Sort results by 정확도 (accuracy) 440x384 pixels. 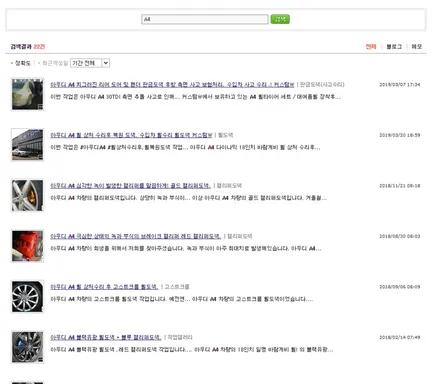[x=22, y=63]
